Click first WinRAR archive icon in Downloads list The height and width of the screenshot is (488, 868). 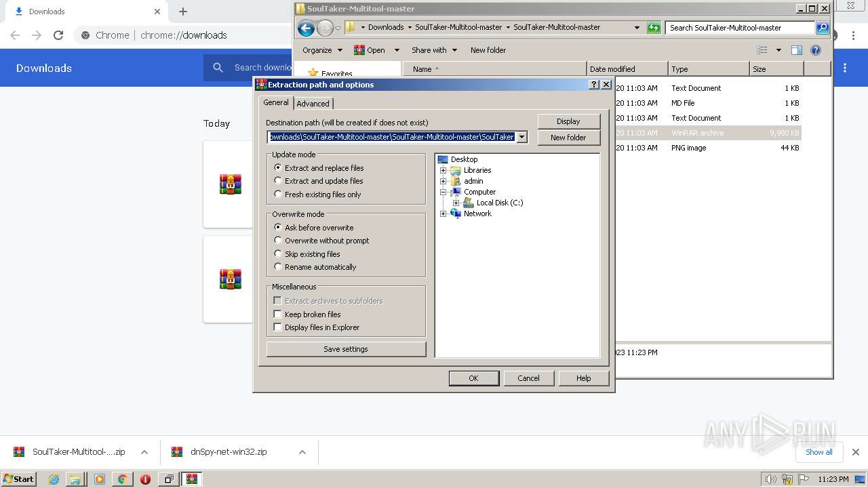pos(231,184)
